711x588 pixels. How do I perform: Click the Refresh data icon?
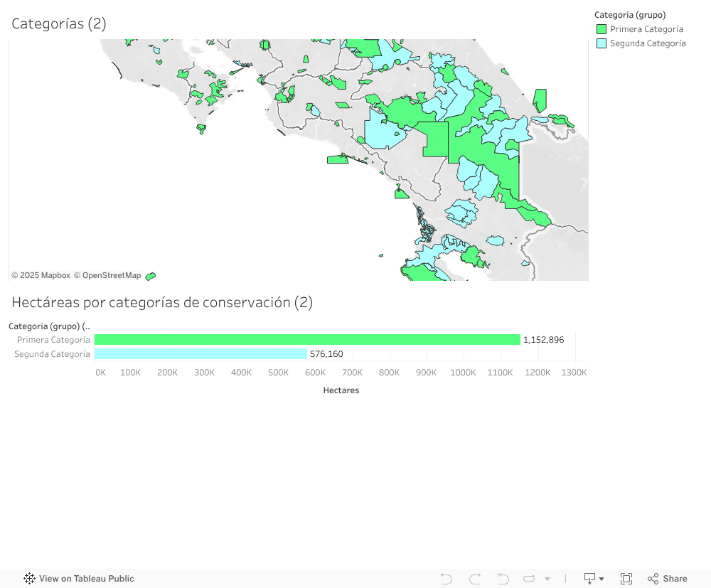click(530, 579)
